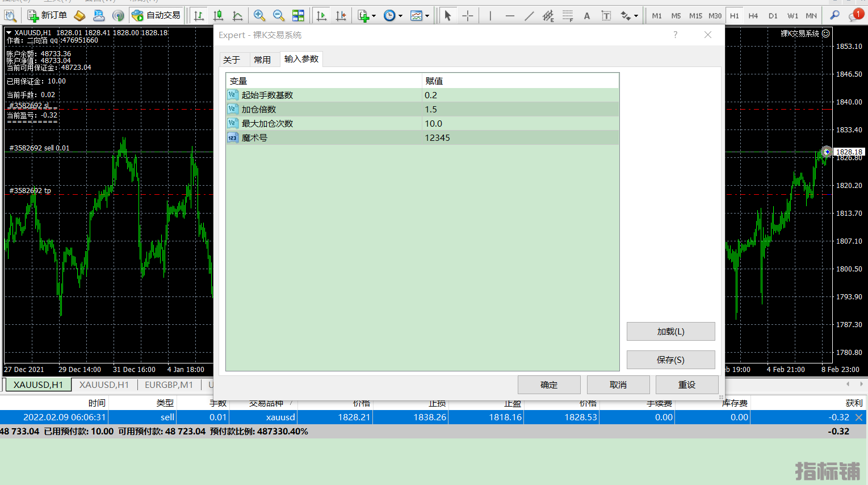Click the 重设 reset button
Image resolution: width=868 pixels, height=485 pixels.
click(x=687, y=384)
